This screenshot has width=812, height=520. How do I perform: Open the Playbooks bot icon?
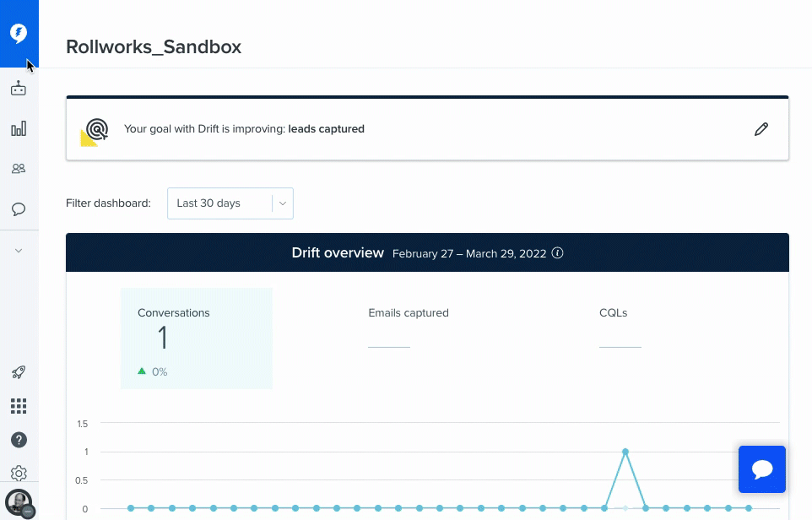(x=19, y=89)
